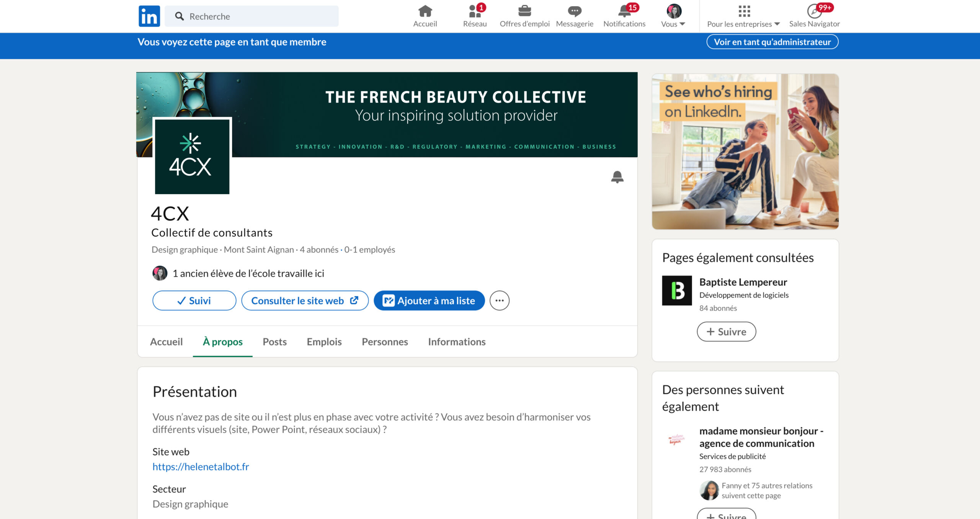The height and width of the screenshot is (519, 980).
Task: Open the more options (...) menu on 4CX page
Action: (x=500, y=300)
